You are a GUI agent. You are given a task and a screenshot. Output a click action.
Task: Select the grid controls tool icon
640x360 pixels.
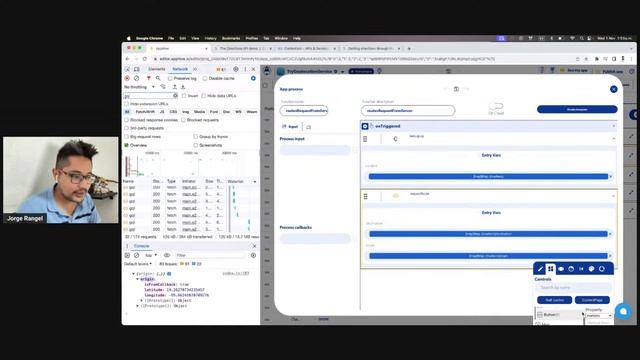coord(551,269)
